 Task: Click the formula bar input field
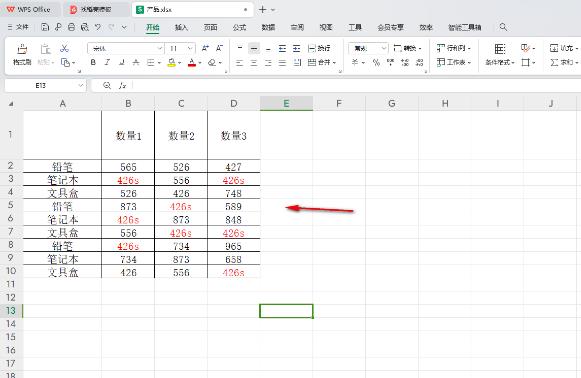(x=356, y=86)
